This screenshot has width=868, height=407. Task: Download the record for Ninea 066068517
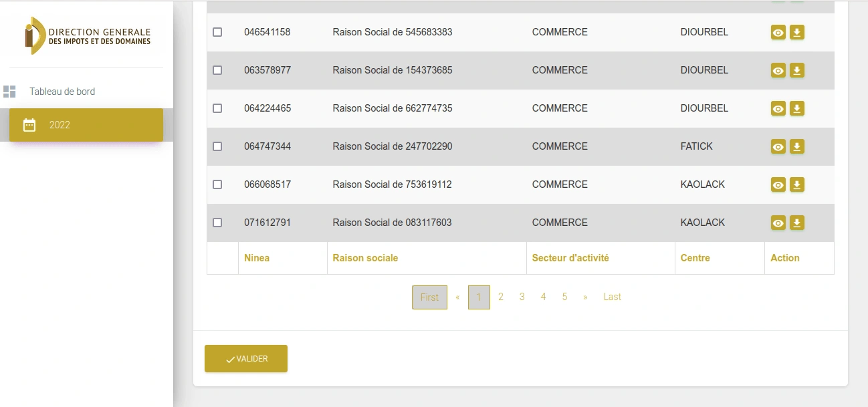pos(796,184)
